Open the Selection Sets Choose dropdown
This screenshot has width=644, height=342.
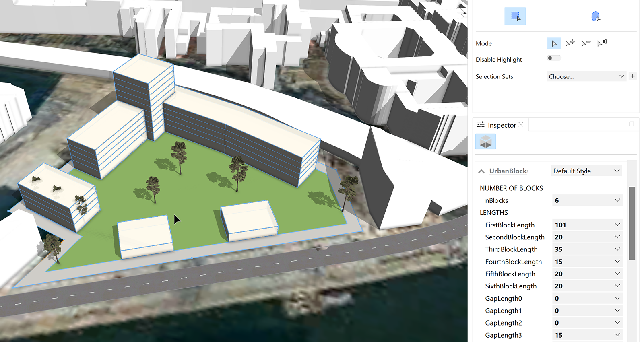tap(586, 76)
